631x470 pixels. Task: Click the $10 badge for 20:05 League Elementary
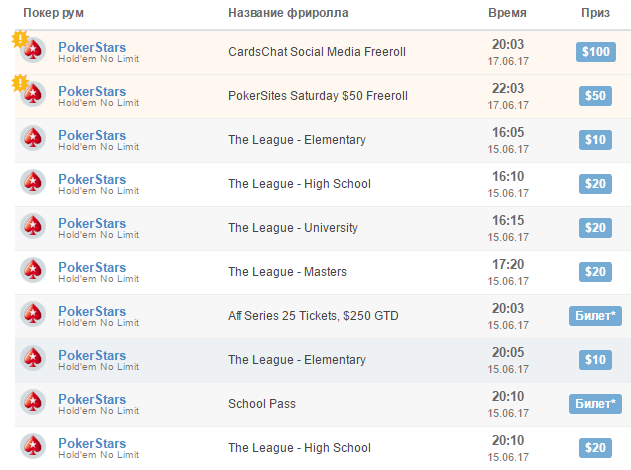point(595,360)
